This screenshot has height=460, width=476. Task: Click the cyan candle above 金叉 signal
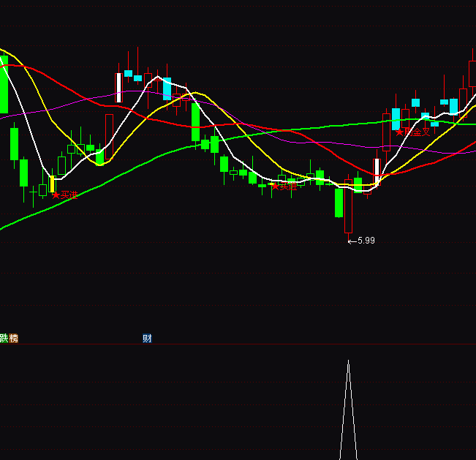pyautogui.click(x=396, y=118)
